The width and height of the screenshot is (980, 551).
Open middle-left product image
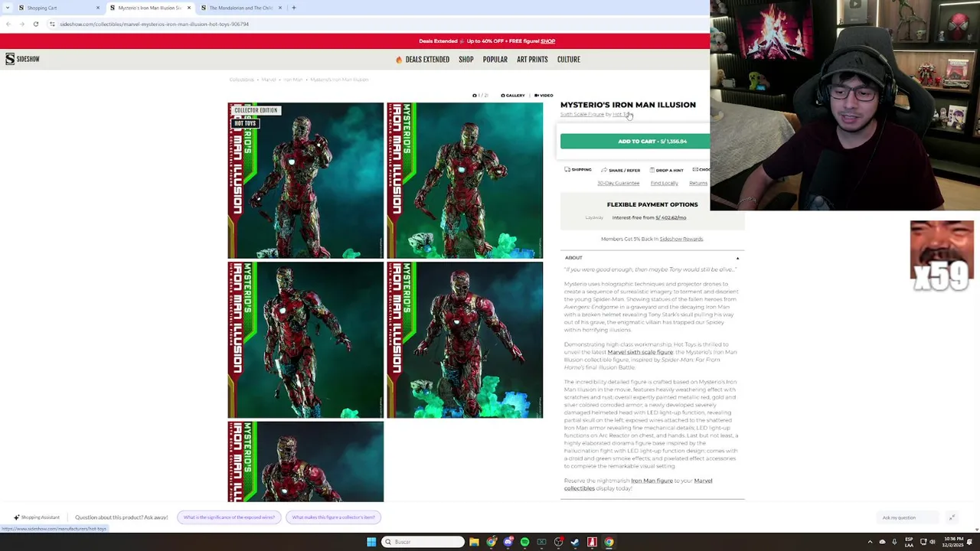click(305, 340)
